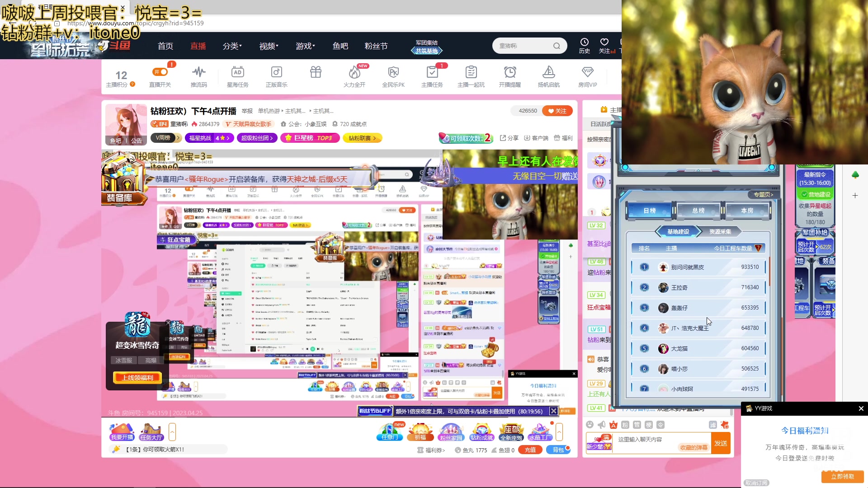Open the 钻粉联赛 badge
Viewport: 868px width, 488px height.
click(363, 138)
